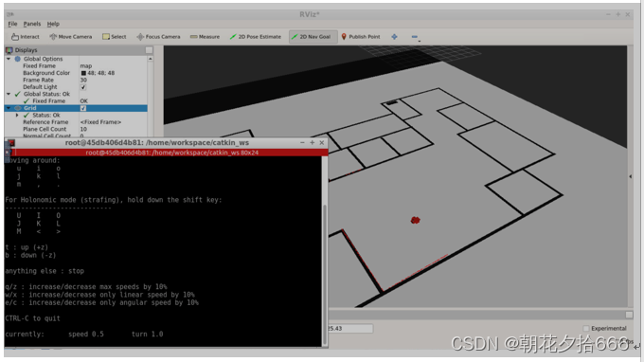Activate the 2D Nav Goal tool

[312, 37]
